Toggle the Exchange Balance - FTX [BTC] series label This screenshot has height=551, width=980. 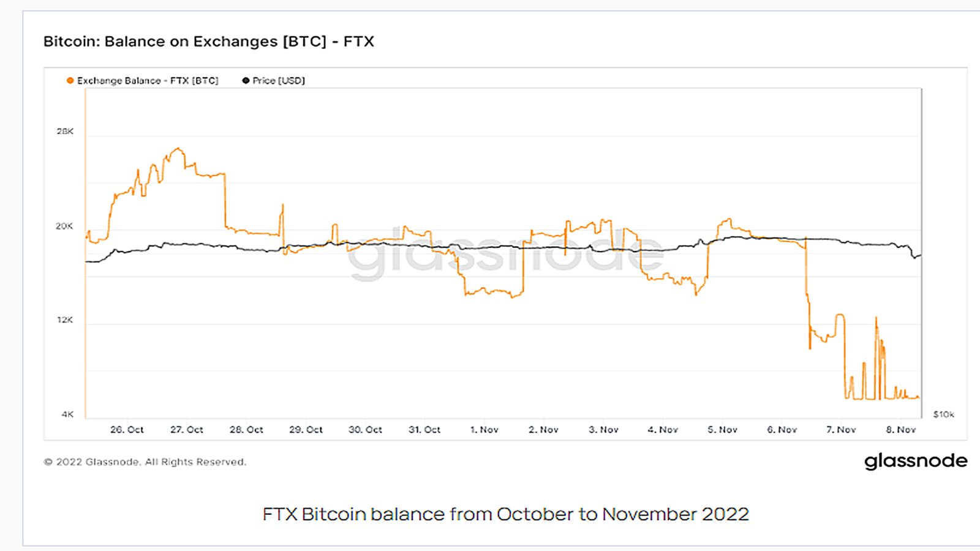click(148, 81)
